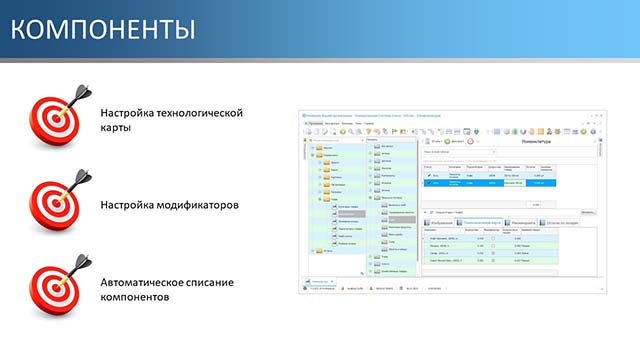Select the last folder in the left tree
The width and height of the screenshot is (640, 360).
(323, 251)
